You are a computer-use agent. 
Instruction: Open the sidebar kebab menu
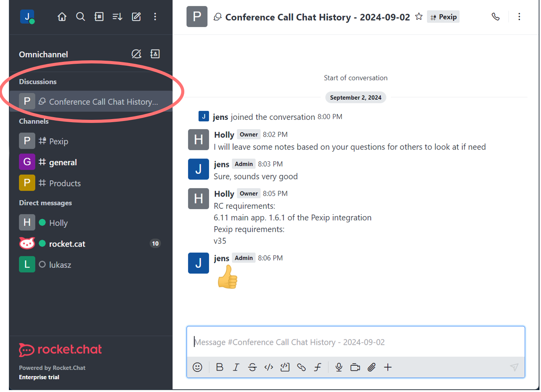(155, 17)
